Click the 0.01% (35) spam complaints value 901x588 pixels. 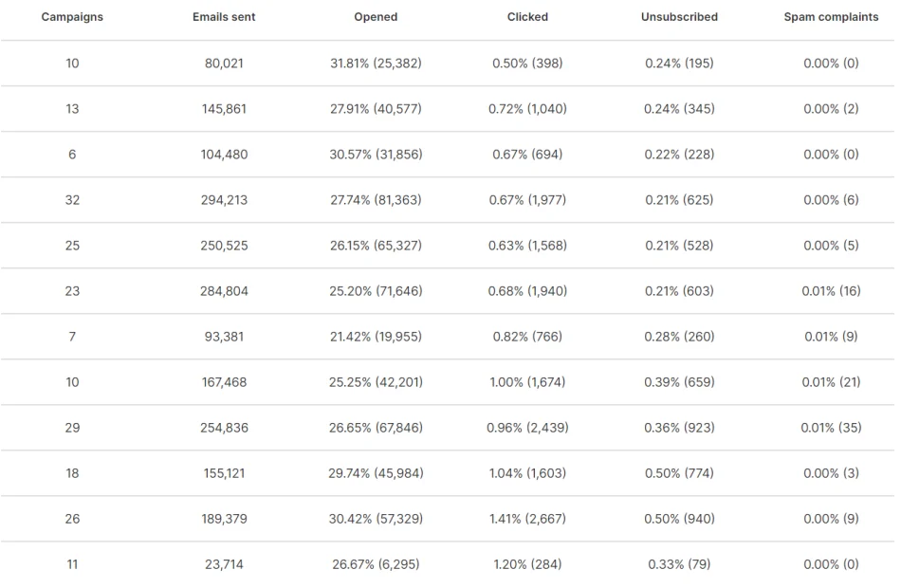[x=831, y=428]
